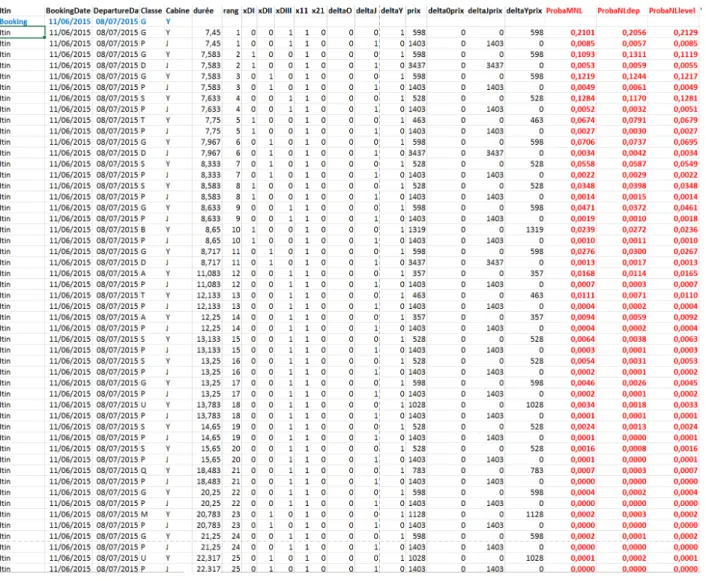This screenshot has height=581, width=706.
Task: Click the ProbaNLevel value 0,0461
Action: pyautogui.click(x=685, y=208)
